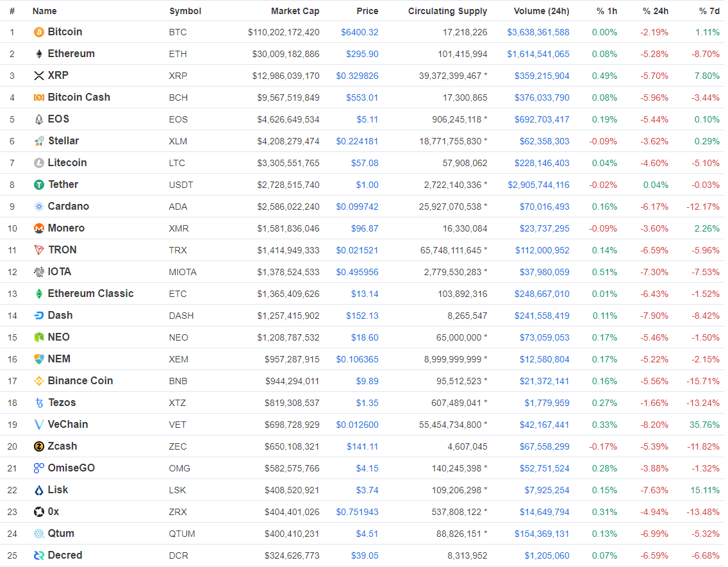Select Lisk 7d change 15.11%
Image resolution: width=728 pixels, height=567 pixels.
click(x=705, y=490)
